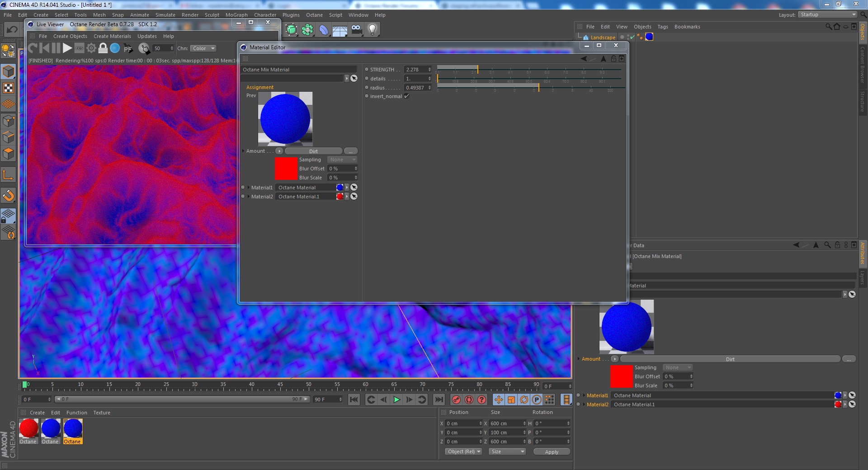Click the Enable Snap magnet icon

tap(8, 196)
